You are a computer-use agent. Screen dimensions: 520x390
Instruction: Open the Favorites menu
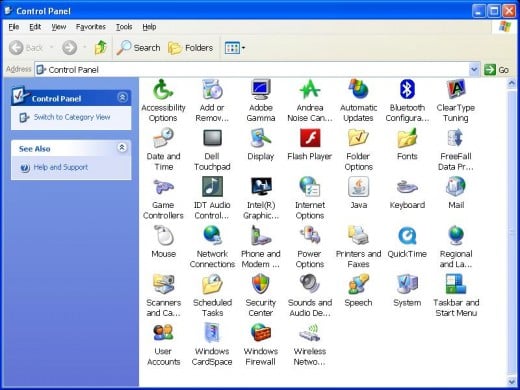(x=91, y=27)
